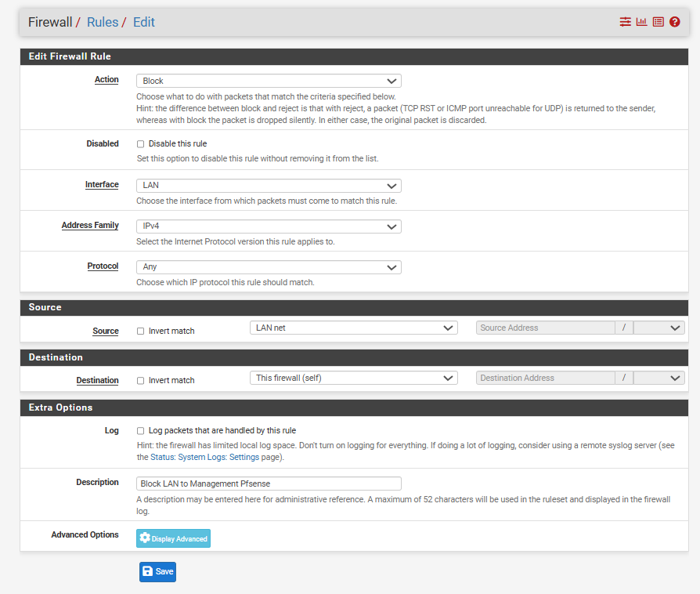Click the related settings sliders icon
This screenshot has width=700, height=594.
(625, 22)
